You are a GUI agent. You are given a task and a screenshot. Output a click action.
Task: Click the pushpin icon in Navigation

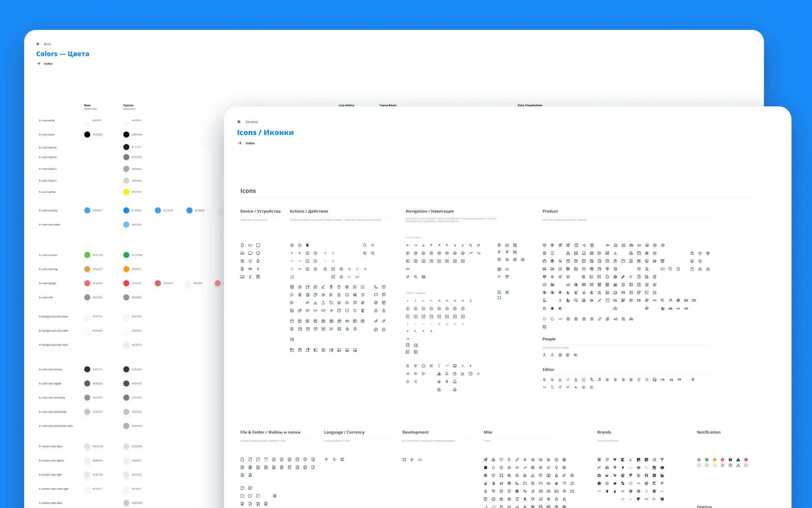499,252
